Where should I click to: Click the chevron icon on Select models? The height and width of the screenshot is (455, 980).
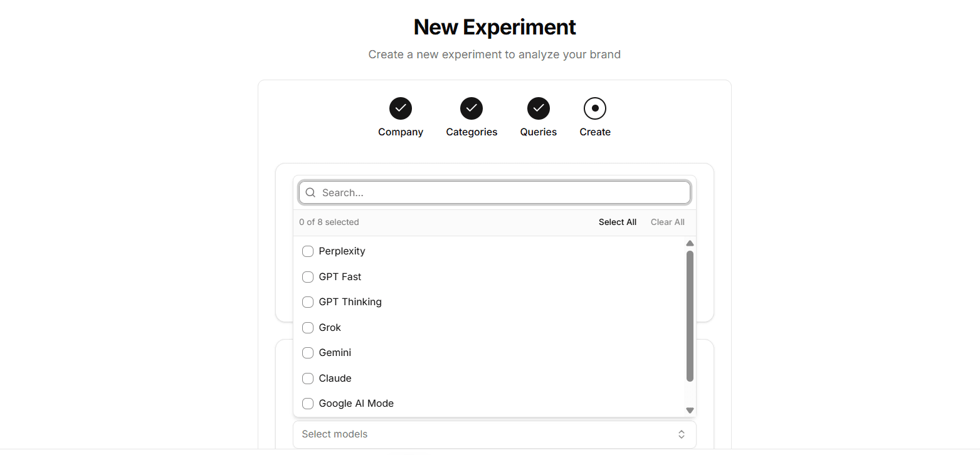[x=682, y=434]
